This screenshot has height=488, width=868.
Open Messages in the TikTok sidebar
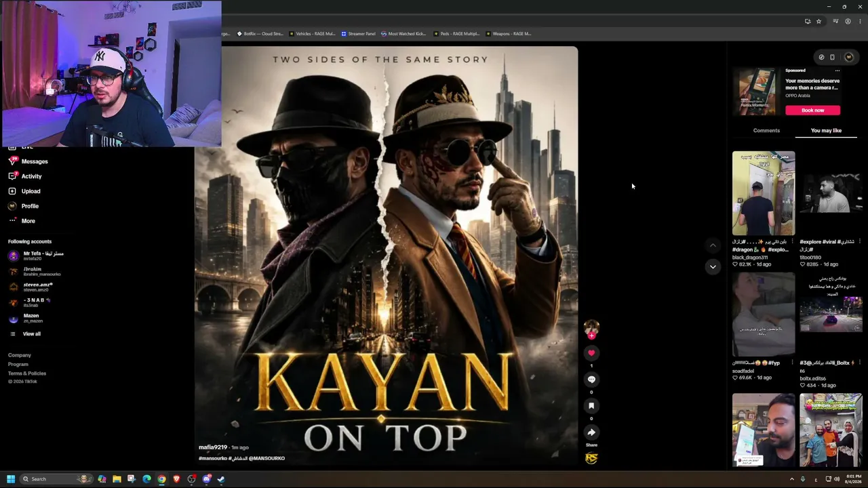(x=28, y=161)
